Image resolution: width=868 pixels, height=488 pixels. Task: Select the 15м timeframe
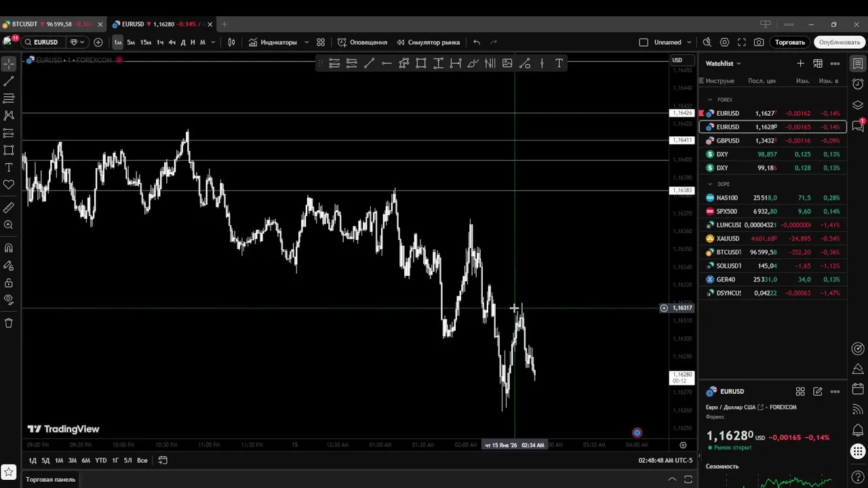146,42
